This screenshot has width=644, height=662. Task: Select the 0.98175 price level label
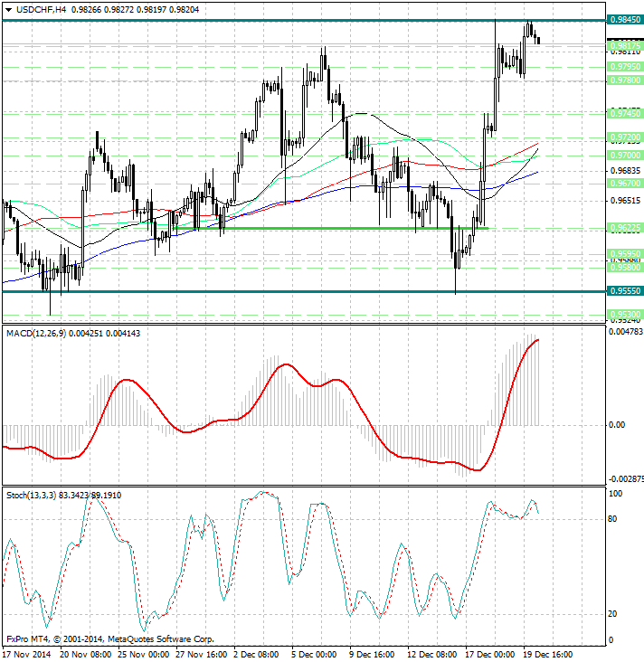(625, 45)
